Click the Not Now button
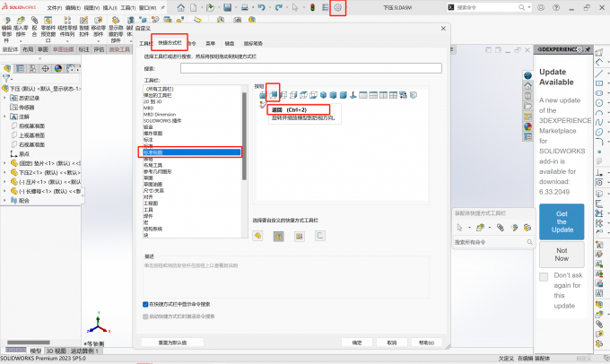The width and height of the screenshot is (610, 364). [562, 255]
